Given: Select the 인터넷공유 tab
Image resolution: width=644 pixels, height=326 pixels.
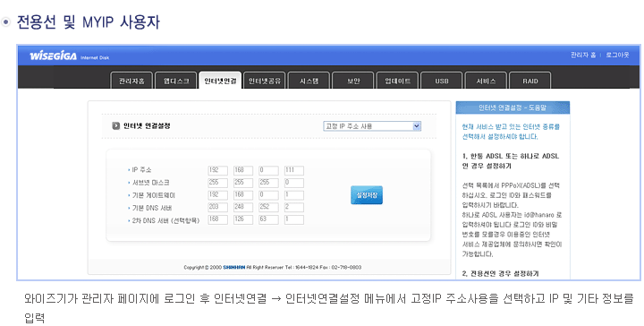Looking at the screenshot, I should click(x=265, y=81).
